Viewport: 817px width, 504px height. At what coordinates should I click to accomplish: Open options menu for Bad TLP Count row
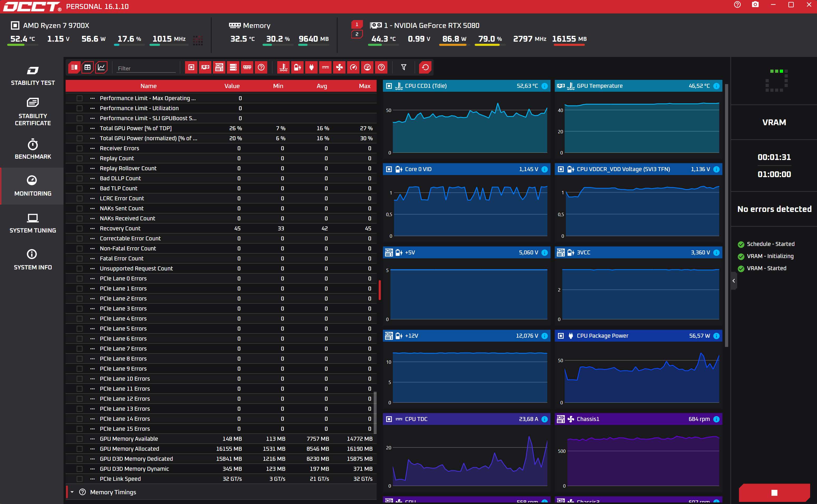[x=92, y=188]
